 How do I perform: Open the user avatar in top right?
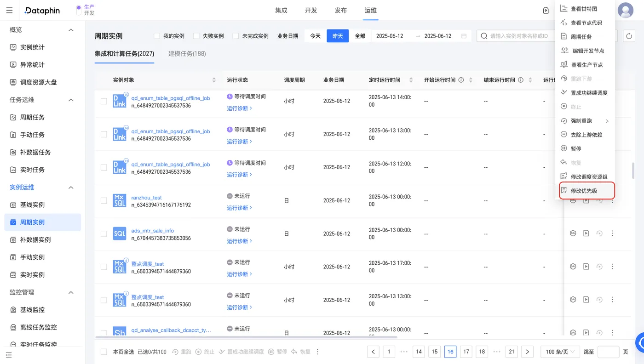pyautogui.click(x=625, y=11)
